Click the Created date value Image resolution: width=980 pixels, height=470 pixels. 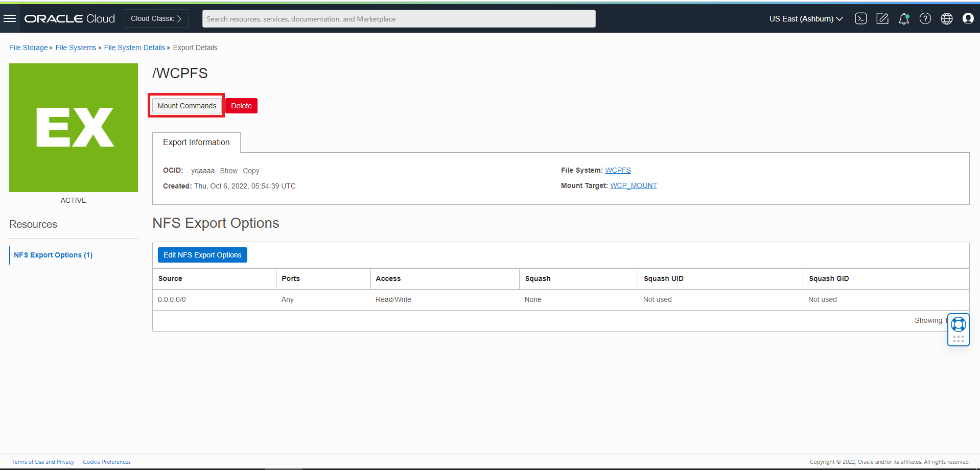245,186
